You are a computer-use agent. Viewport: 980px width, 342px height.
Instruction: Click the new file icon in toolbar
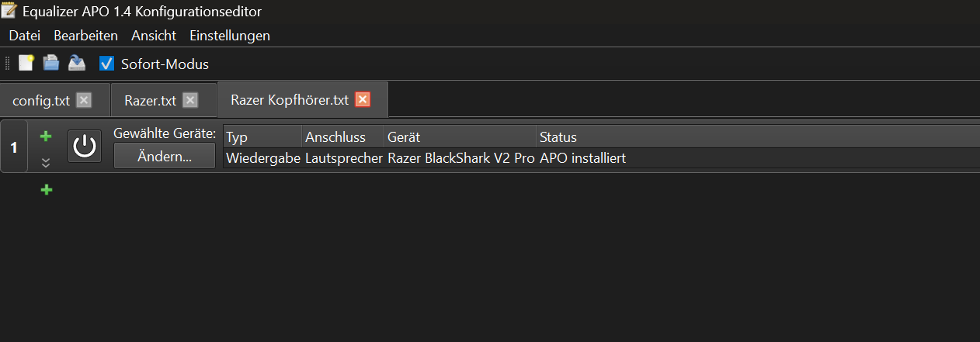coord(26,64)
